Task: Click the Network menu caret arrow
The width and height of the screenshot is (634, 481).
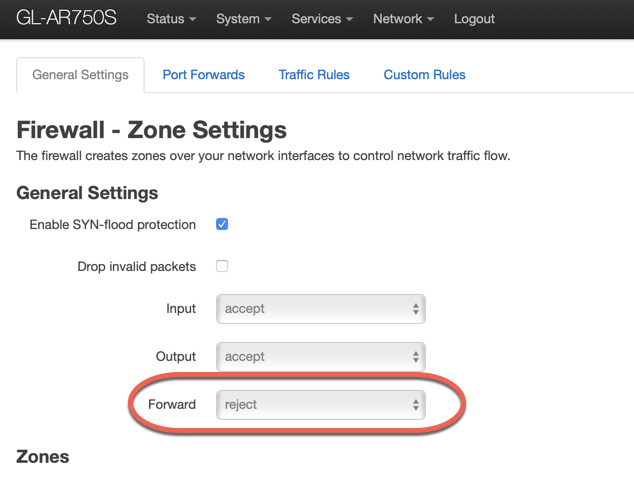Action: tap(430, 20)
